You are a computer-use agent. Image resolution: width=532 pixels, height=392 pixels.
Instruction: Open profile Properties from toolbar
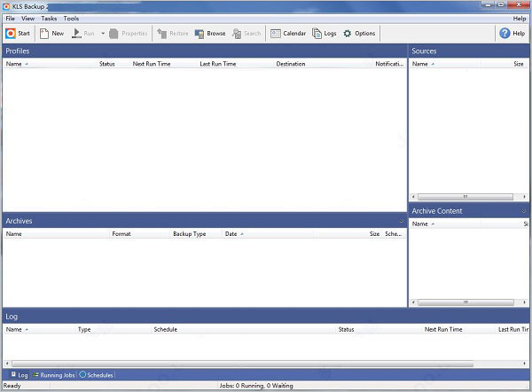point(129,34)
